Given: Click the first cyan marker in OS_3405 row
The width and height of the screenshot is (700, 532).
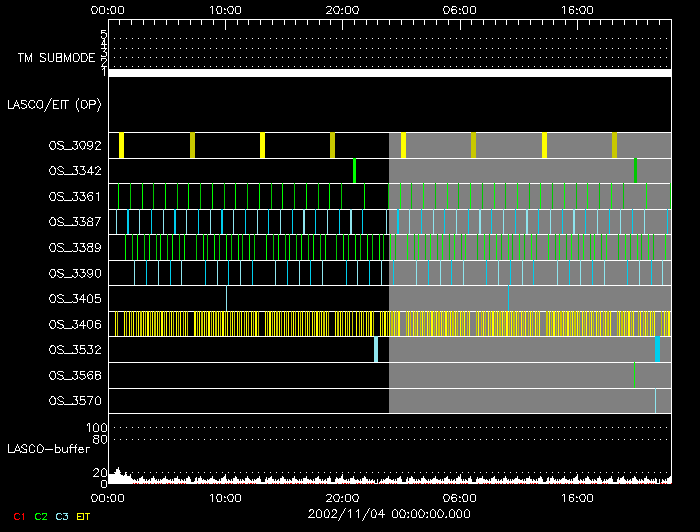Looking at the screenshot, I should (226, 298).
